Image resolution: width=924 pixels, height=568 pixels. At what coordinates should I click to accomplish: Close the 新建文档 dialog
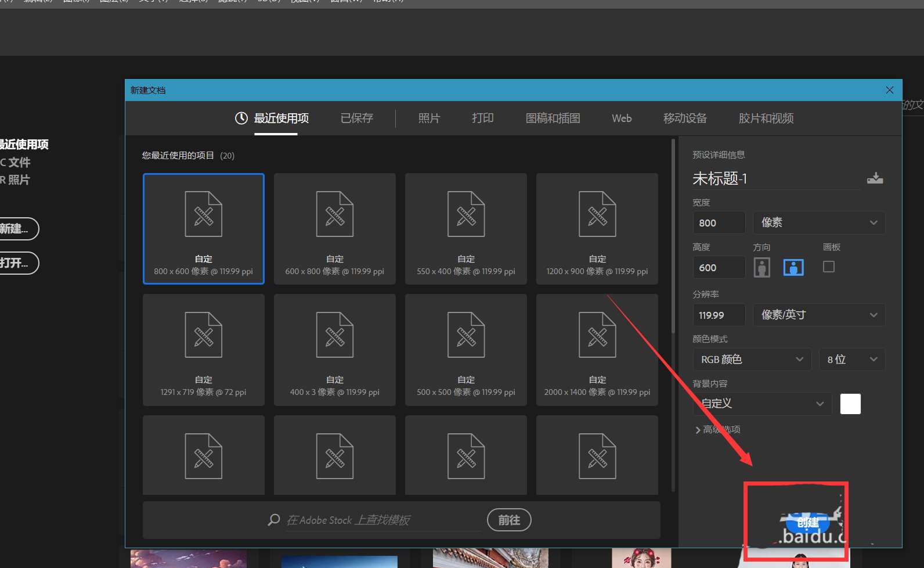tap(889, 90)
